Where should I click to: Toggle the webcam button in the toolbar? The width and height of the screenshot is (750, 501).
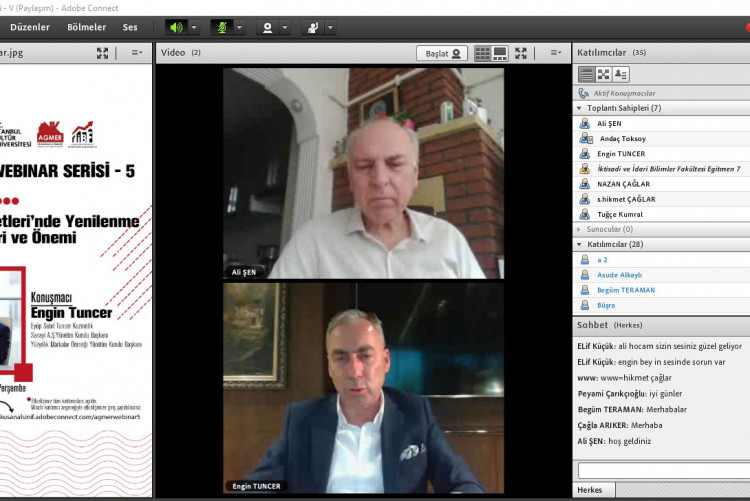[x=267, y=27]
